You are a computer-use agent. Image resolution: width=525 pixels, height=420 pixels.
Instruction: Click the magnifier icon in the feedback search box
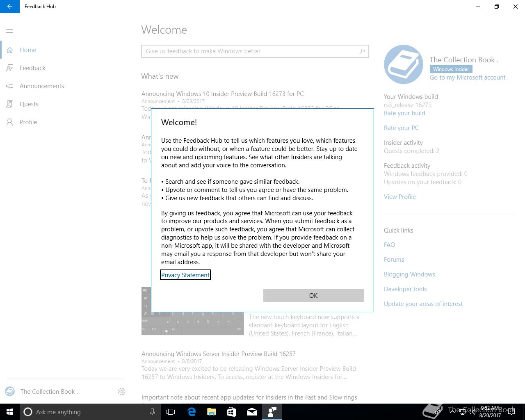pyautogui.click(x=362, y=51)
